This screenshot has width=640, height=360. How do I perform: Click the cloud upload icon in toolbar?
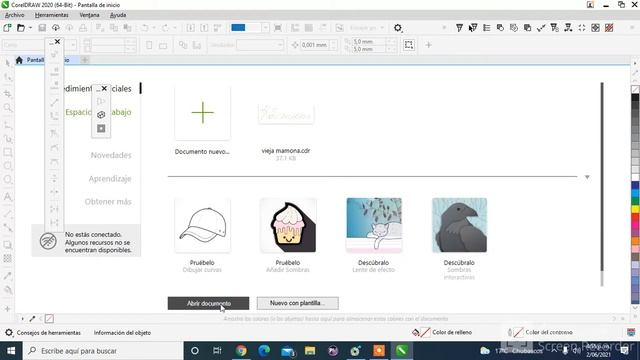56,28
